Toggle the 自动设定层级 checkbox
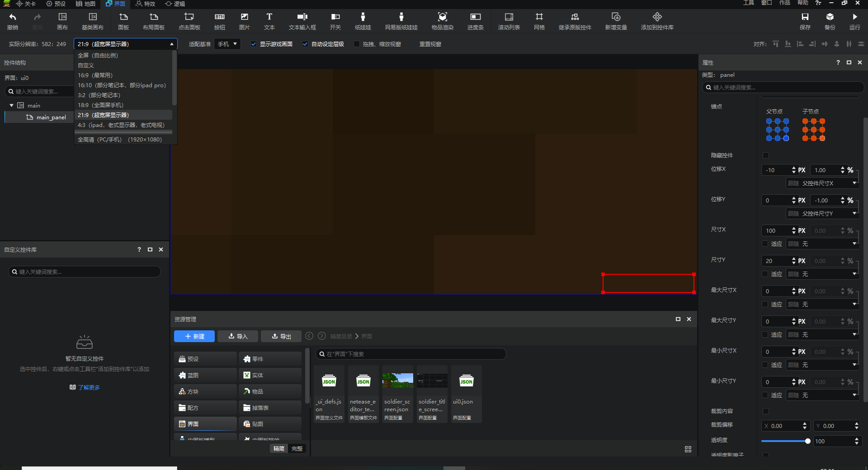This screenshot has width=868, height=470. click(305, 44)
